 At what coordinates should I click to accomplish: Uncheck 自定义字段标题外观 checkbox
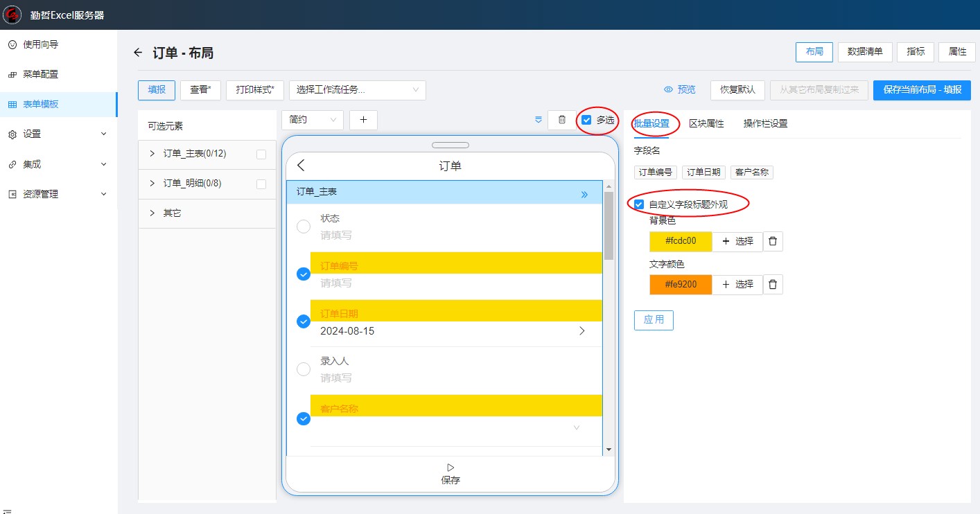(x=639, y=204)
